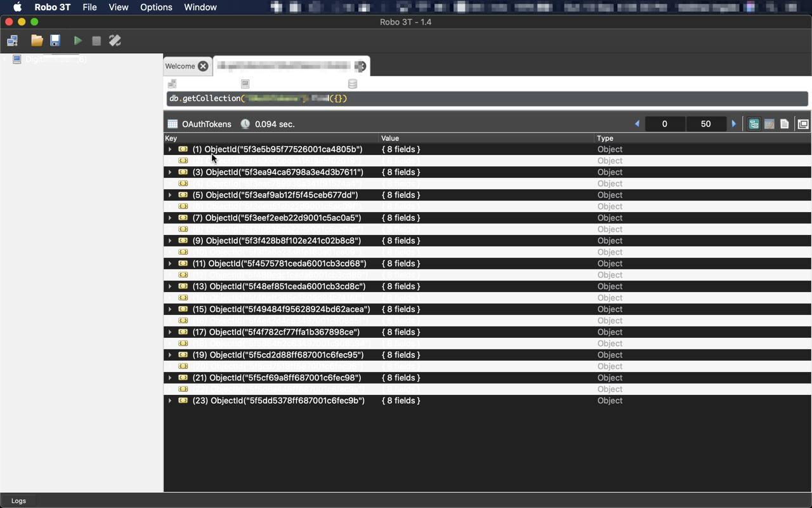Open the View menu
Image resolution: width=812 pixels, height=508 pixels.
[118, 7]
